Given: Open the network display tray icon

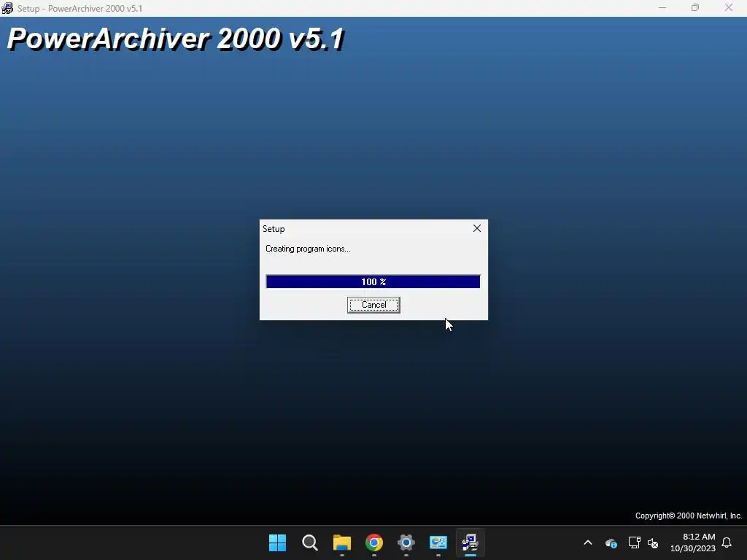Looking at the screenshot, I should tap(634, 542).
